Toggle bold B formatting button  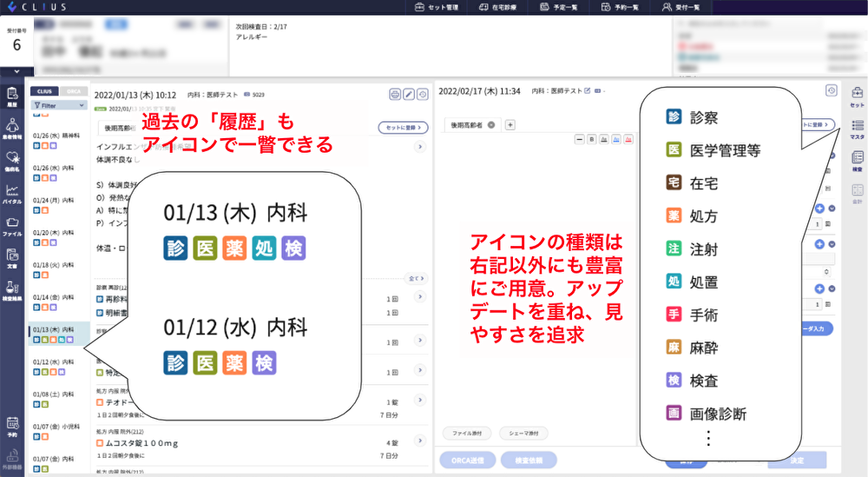(592, 140)
